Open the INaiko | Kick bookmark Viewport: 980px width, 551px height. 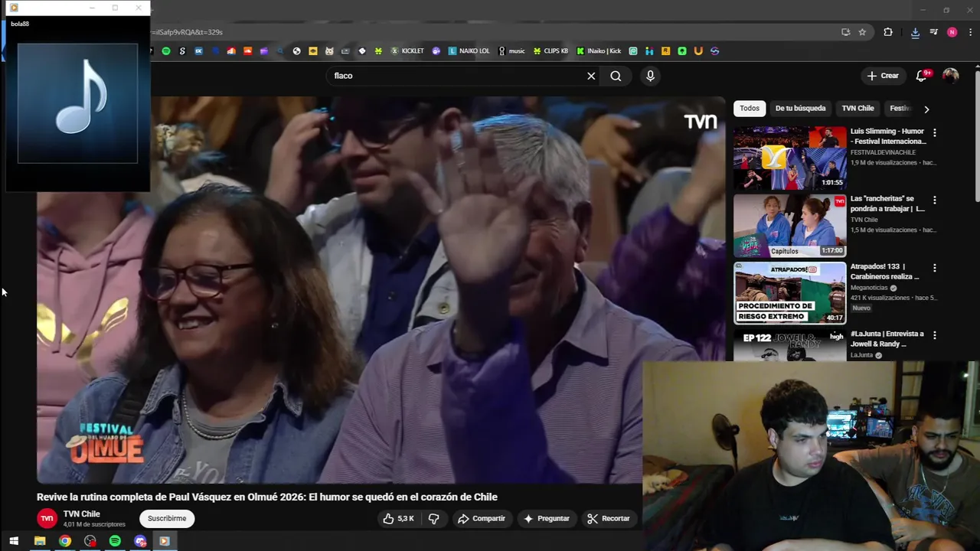[x=599, y=51]
